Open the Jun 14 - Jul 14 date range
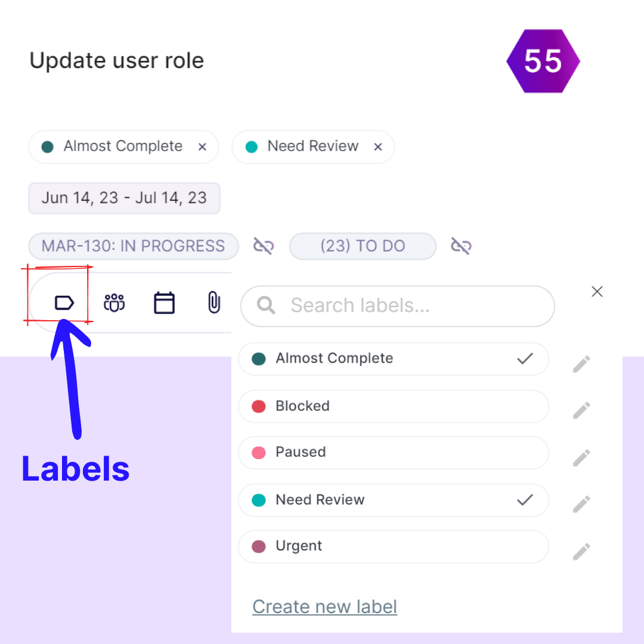Image resolution: width=644 pixels, height=644 pixels. (x=124, y=198)
